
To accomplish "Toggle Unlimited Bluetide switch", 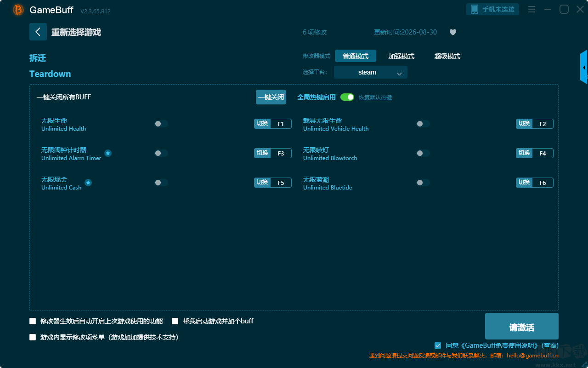I will click(x=423, y=183).
